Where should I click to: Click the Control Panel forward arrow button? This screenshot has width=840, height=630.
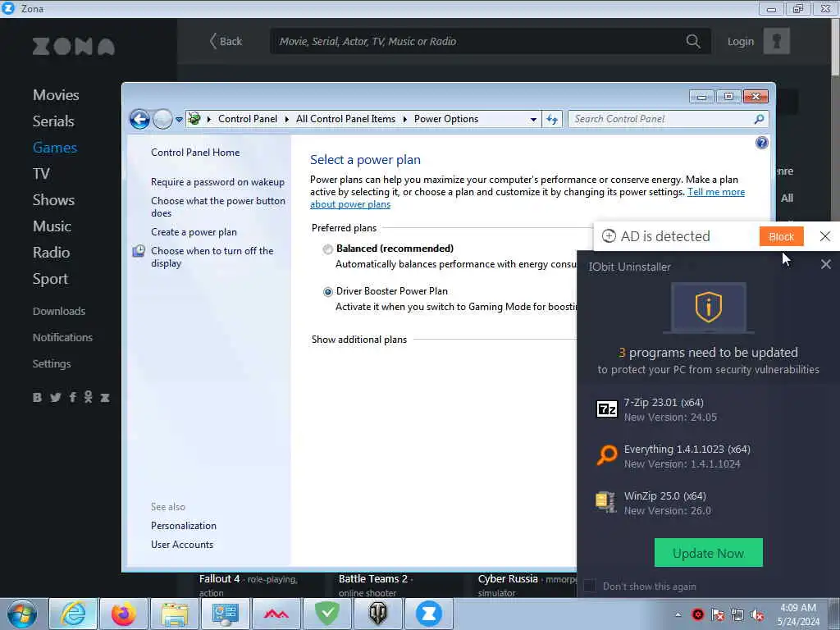click(162, 119)
